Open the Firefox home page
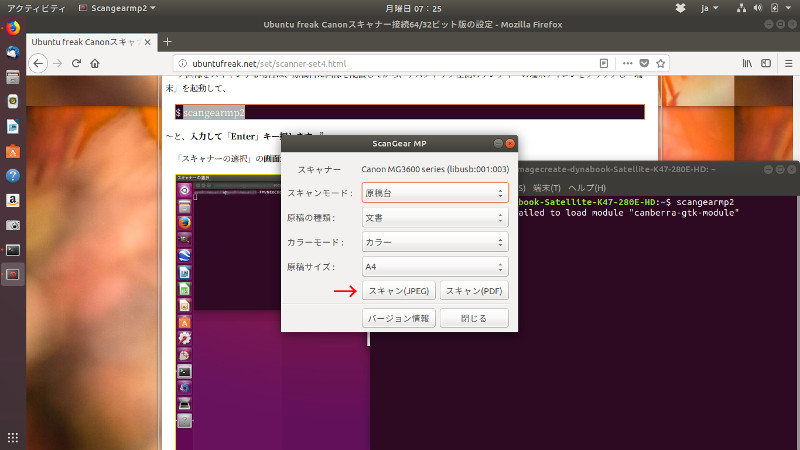 [95, 63]
